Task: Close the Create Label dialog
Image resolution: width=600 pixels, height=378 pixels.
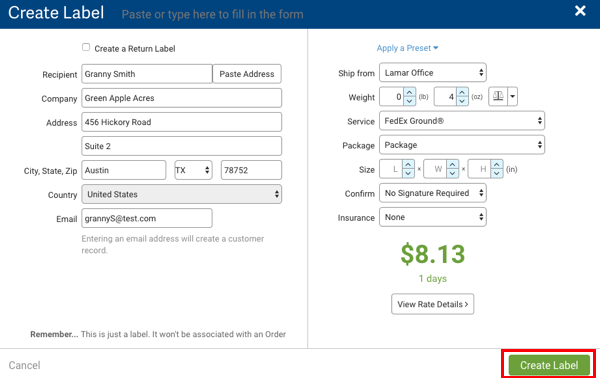Action: [x=580, y=11]
